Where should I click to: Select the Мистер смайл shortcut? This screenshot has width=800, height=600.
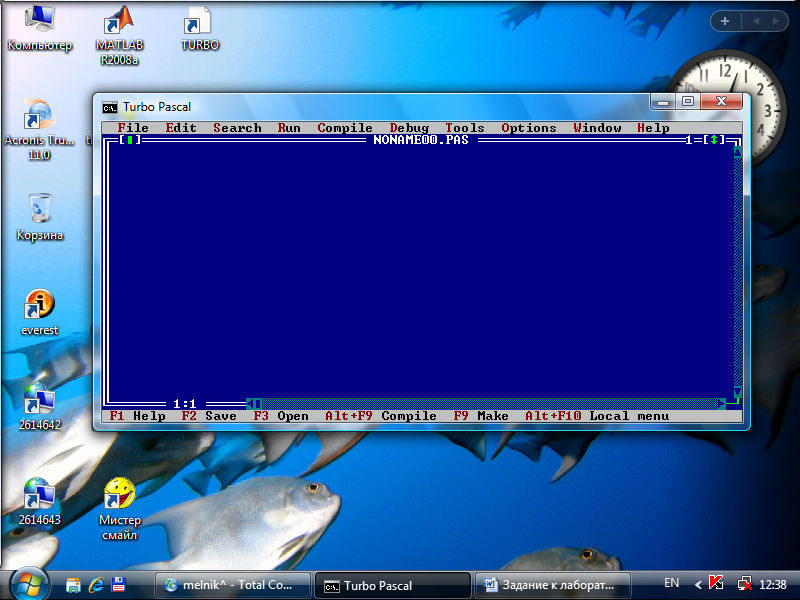[119, 509]
